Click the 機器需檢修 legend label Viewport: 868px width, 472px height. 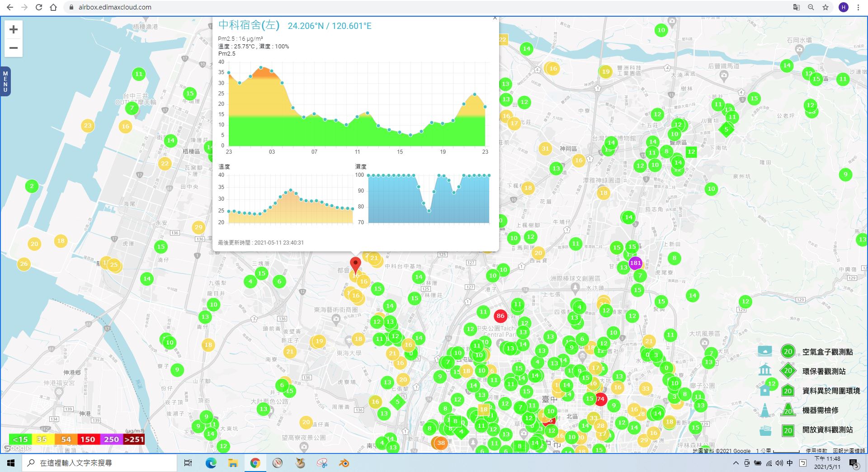[820, 410]
